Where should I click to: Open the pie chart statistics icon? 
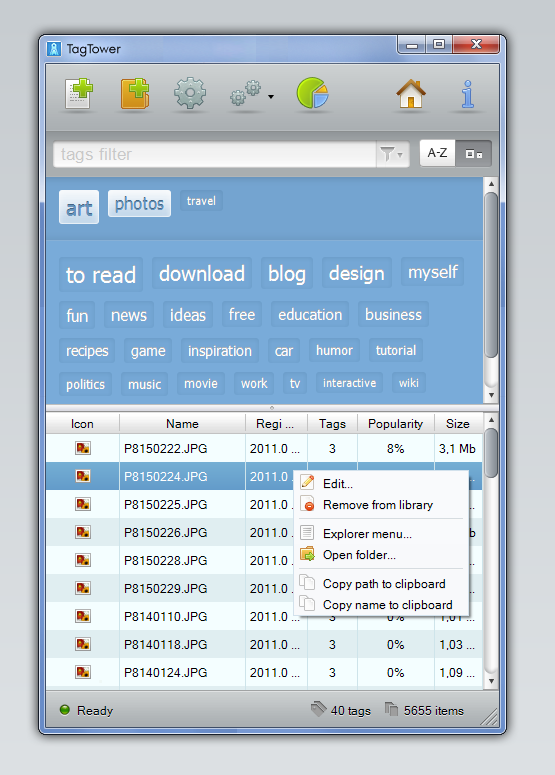tap(312, 93)
